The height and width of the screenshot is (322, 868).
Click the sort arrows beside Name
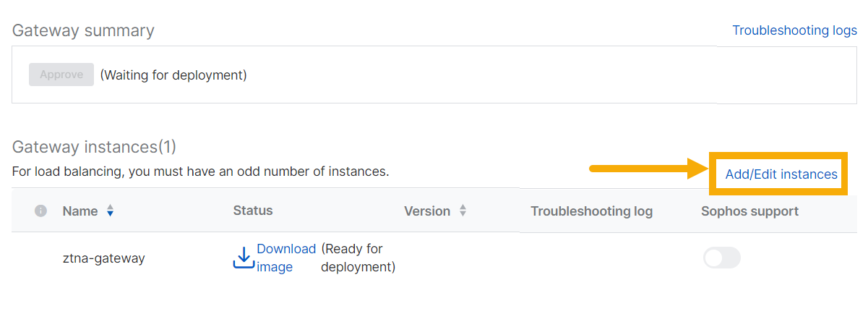click(x=110, y=211)
